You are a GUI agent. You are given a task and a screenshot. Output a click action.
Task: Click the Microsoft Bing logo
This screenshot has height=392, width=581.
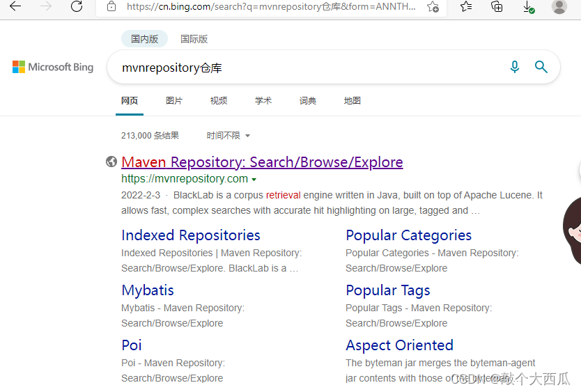53,67
